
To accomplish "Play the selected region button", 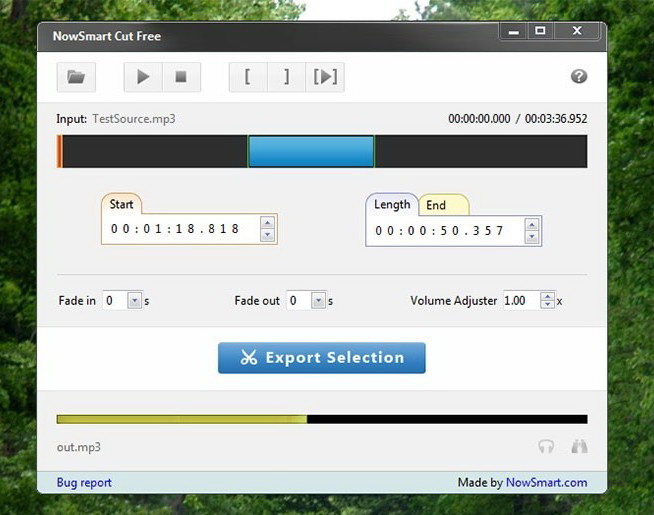I will (x=325, y=77).
